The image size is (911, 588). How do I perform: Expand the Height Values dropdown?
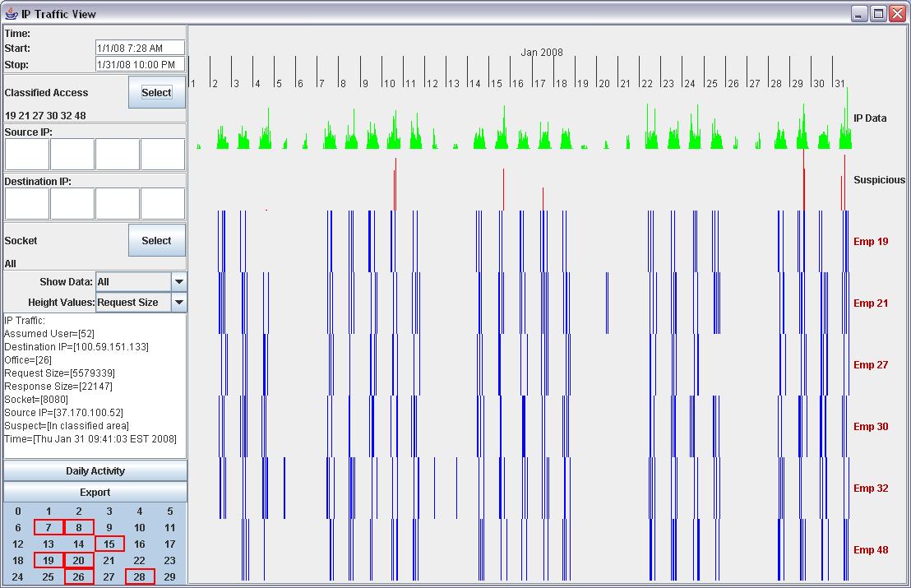tap(178, 302)
